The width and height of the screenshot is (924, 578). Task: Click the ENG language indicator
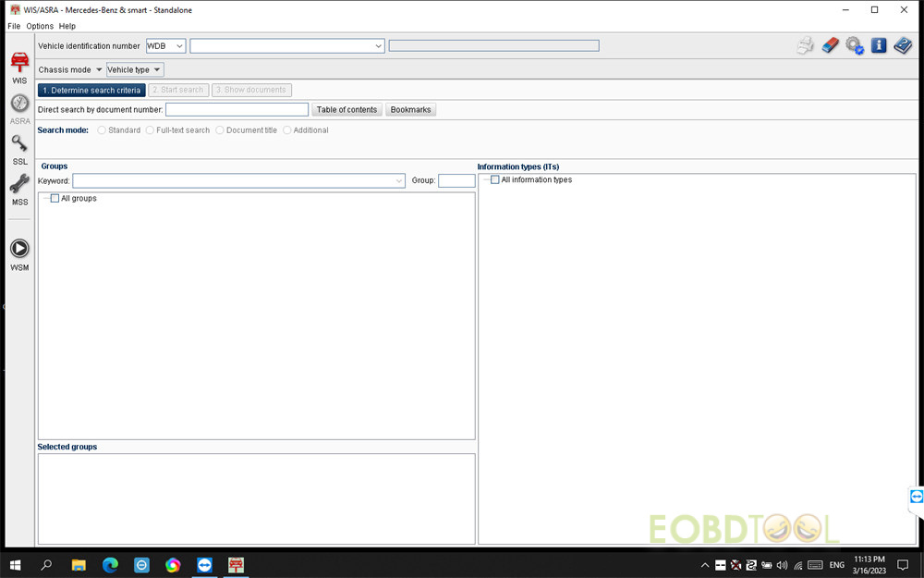point(837,565)
